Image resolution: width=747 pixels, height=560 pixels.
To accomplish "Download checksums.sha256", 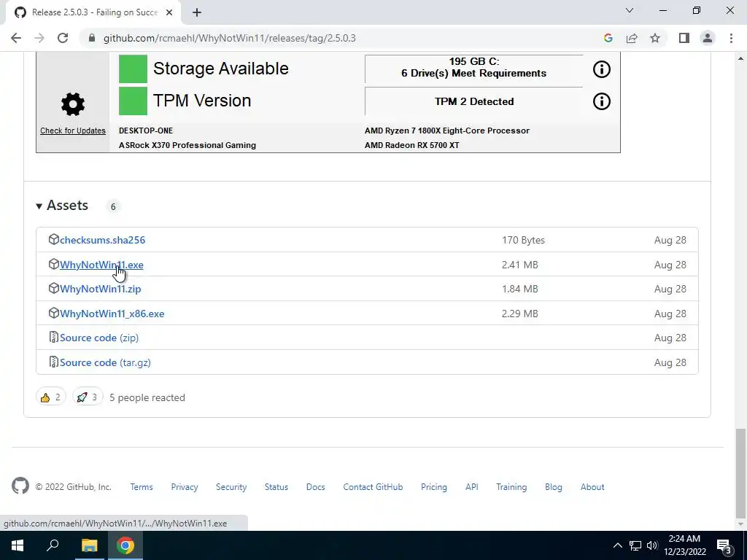I will click(x=102, y=240).
